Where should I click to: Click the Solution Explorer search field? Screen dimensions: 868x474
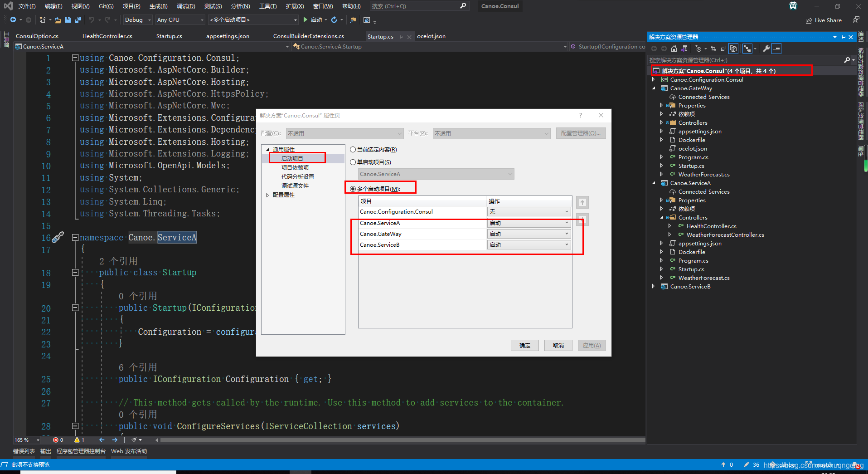(x=745, y=60)
